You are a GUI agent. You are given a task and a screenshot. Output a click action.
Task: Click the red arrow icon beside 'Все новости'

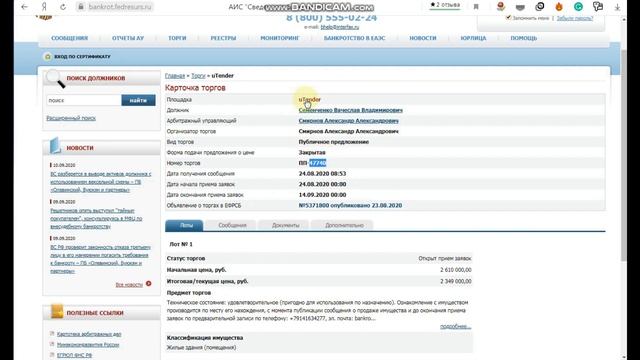click(149, 283)
